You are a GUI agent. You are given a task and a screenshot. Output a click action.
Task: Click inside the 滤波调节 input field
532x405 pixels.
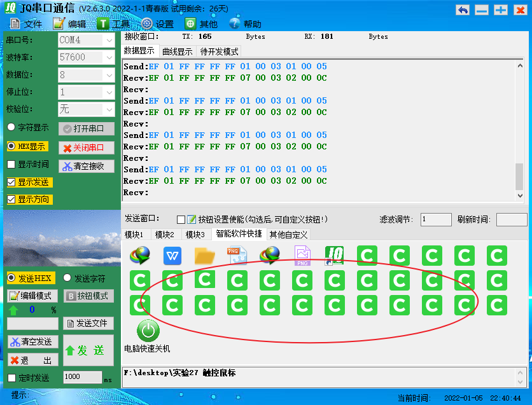(436, 219)
